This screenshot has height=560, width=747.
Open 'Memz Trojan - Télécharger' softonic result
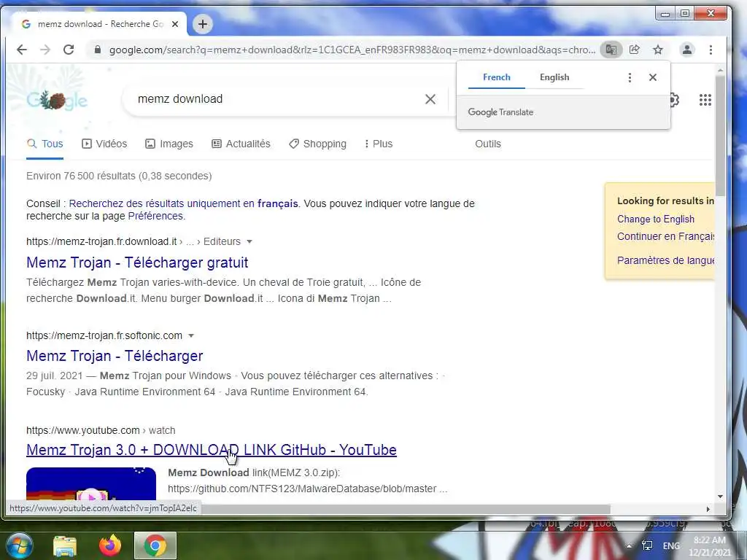(115, 356)
